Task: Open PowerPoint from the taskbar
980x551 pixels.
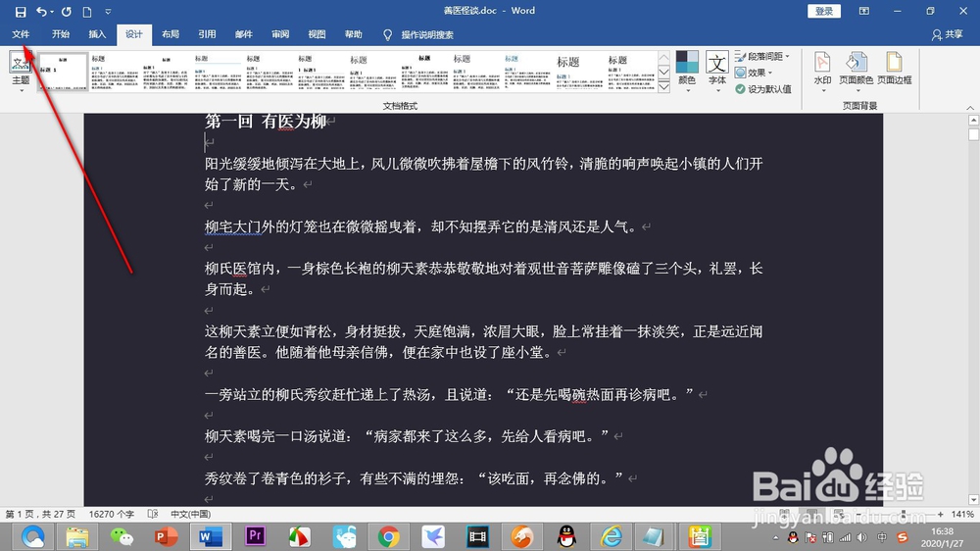Action: 166,536
